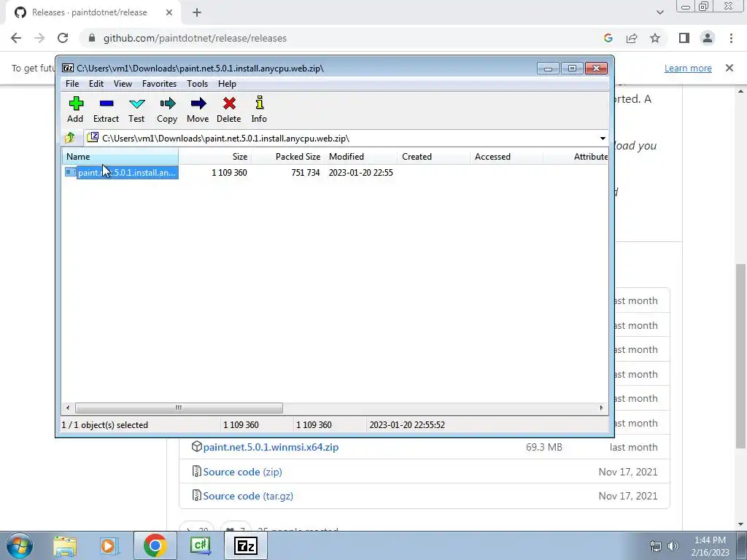Select the paint.net.5.0.1.install file row
Screen dimensions: 747x560
pyautogui.click(x=122, y=172)
